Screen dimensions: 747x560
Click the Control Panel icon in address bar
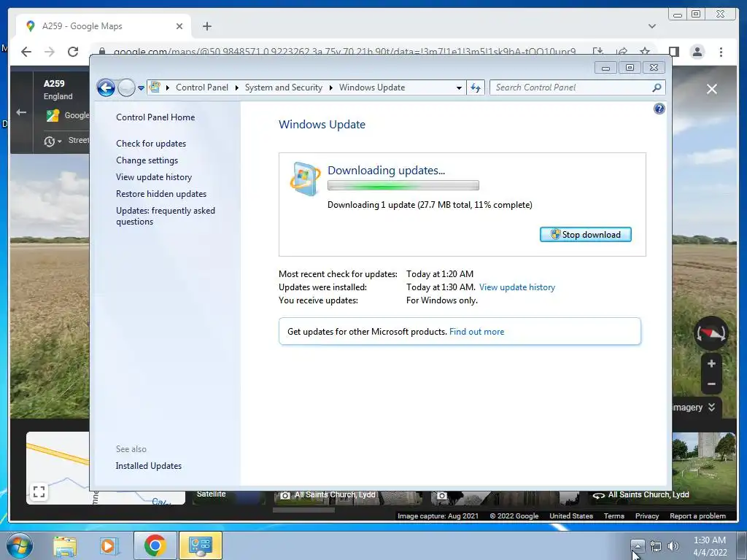click(155, 87)
